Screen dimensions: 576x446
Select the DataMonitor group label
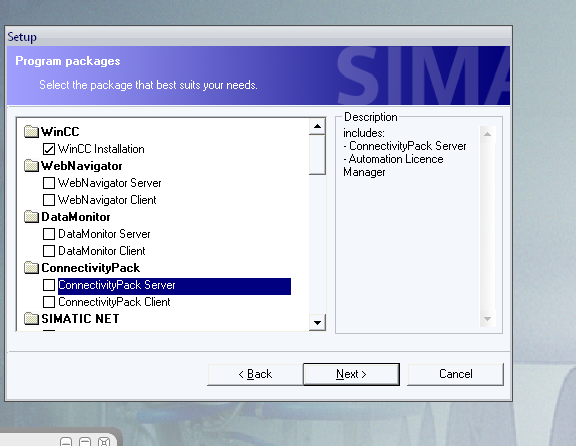coord(76,217)
